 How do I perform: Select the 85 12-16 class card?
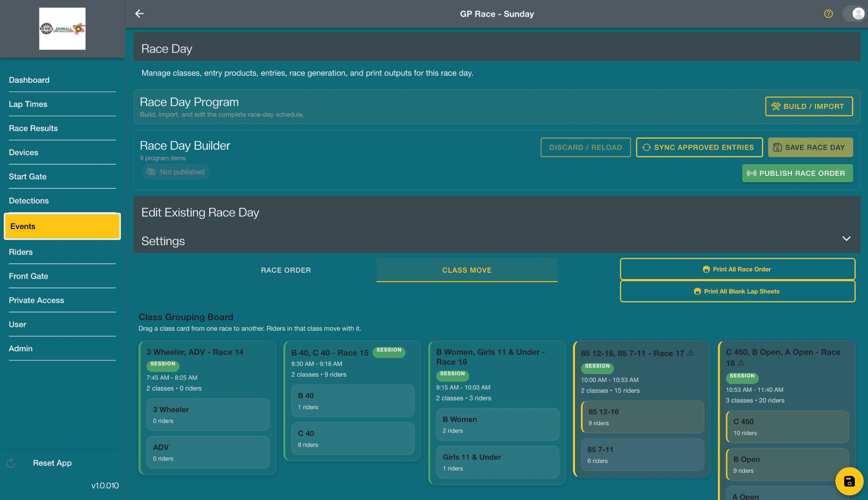point(642,417)
